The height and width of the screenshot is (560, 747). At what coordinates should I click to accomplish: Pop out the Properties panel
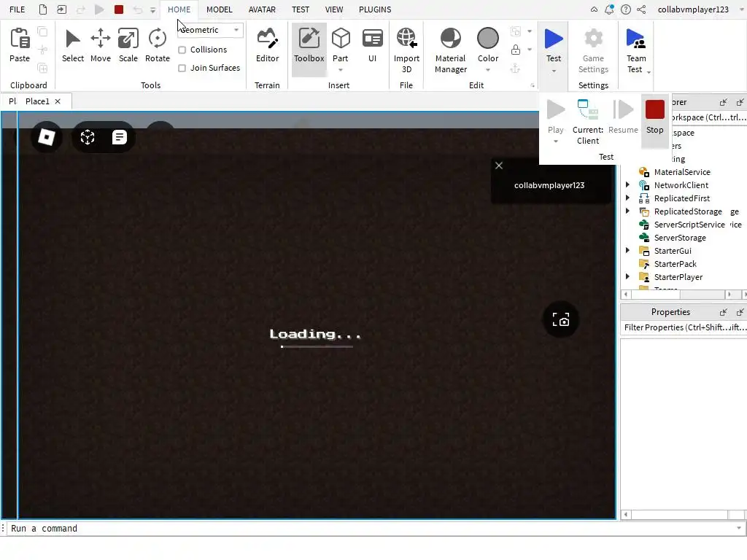[x=723, y=312]
